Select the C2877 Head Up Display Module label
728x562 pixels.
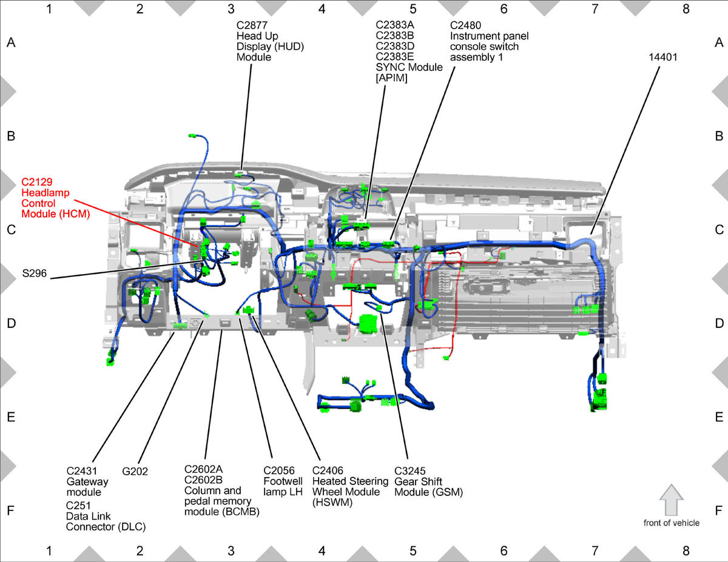[270, 42]
